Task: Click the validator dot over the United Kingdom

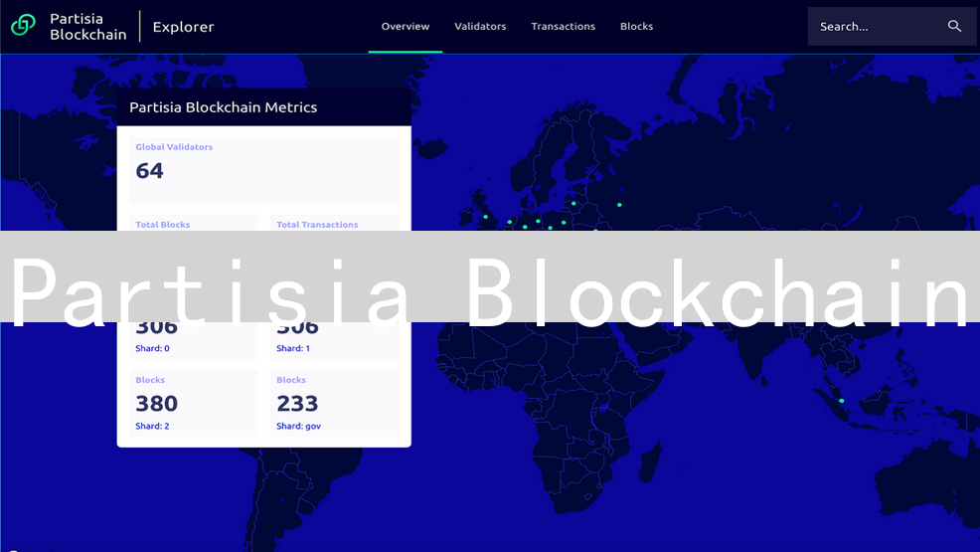Action: coord(486,217)
